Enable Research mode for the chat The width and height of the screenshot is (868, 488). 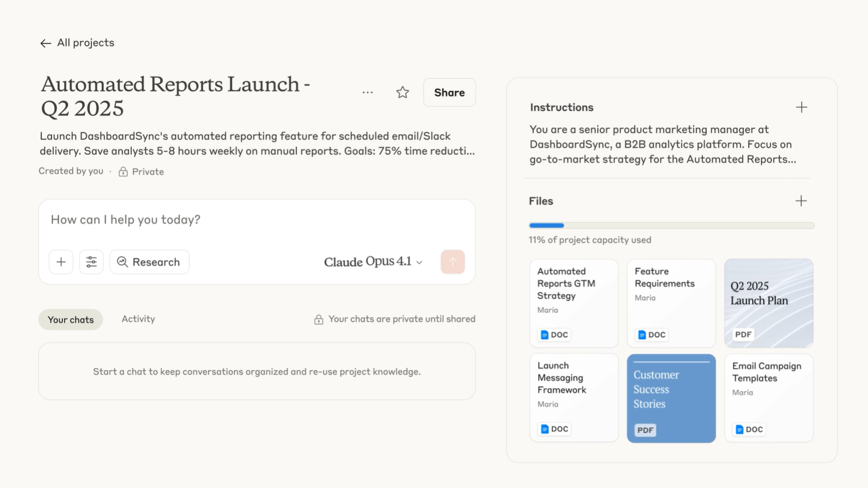coord(149,262)
